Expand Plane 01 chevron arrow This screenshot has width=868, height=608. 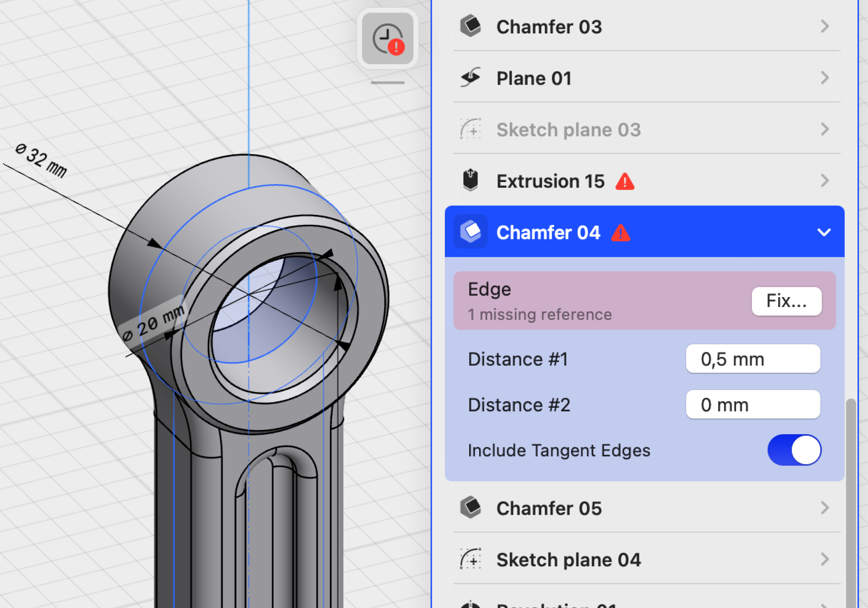tap(825, 78)
